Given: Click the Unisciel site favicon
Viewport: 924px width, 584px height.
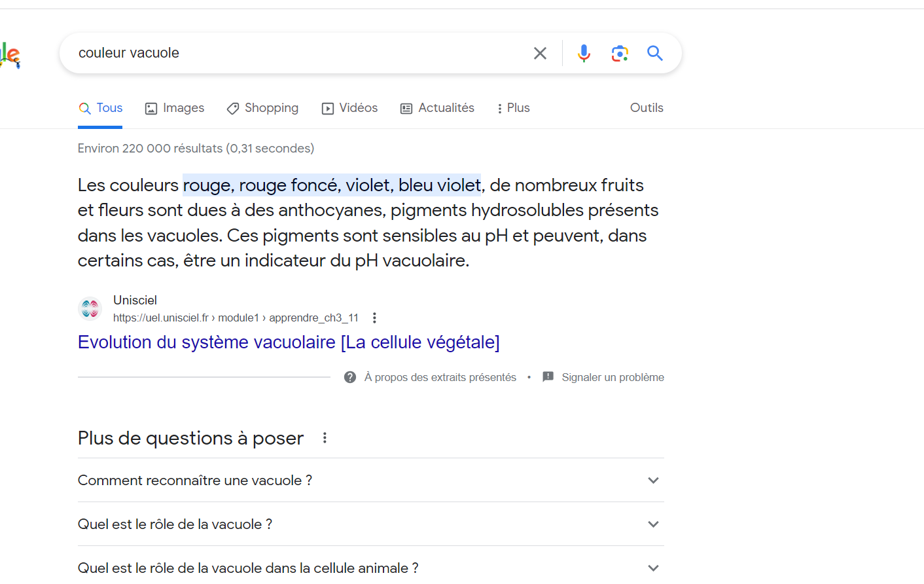Looking at the screenshot, I should pos(90,308).
